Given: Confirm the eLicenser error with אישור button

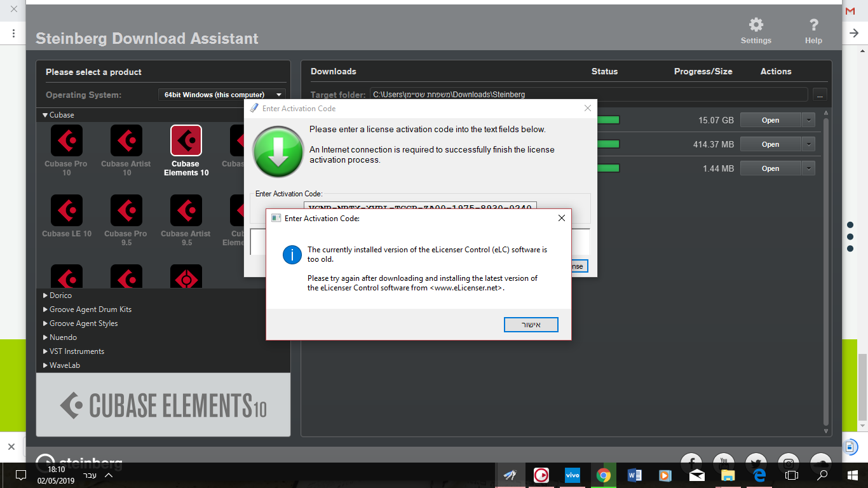Looking at the screenshot, I should [x=531, y=325].
